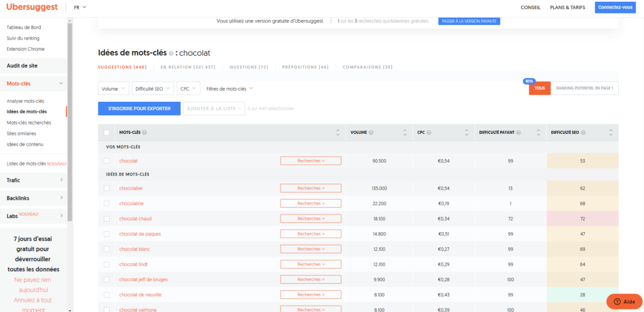Open the Volume filter dropdown
The width and height of the screenshot is (644, 312).
pos(114,89)
